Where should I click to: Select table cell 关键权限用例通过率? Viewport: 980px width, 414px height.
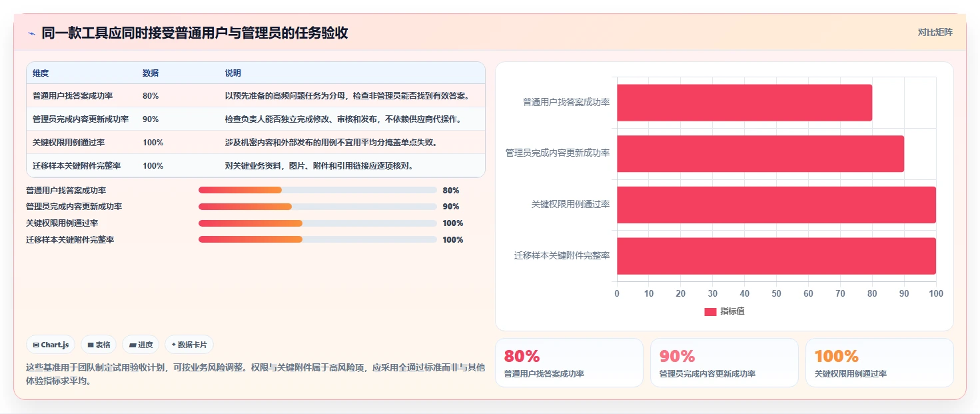(69, 143)
